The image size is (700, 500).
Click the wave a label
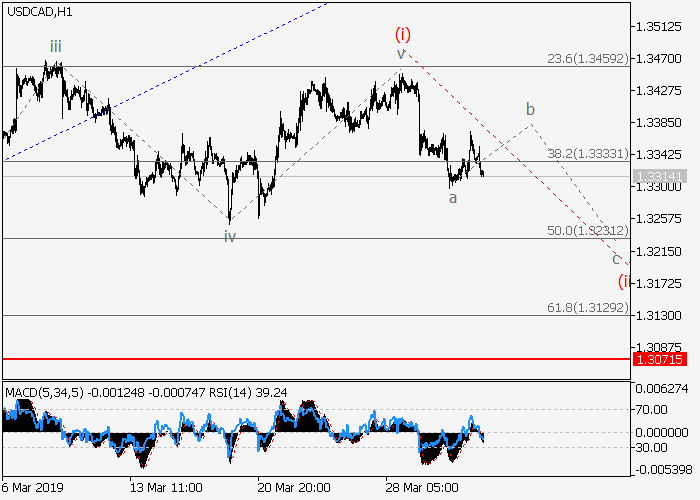(453, 198)
